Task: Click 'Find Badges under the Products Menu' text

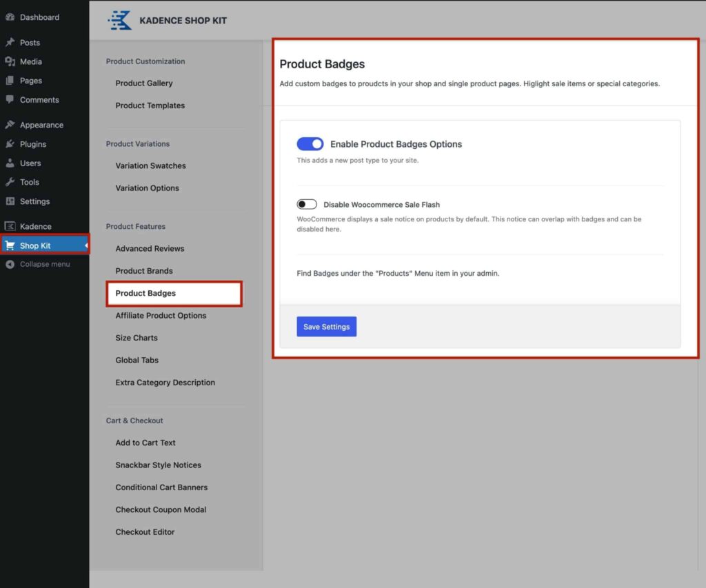Action: (x=398, y=273)
